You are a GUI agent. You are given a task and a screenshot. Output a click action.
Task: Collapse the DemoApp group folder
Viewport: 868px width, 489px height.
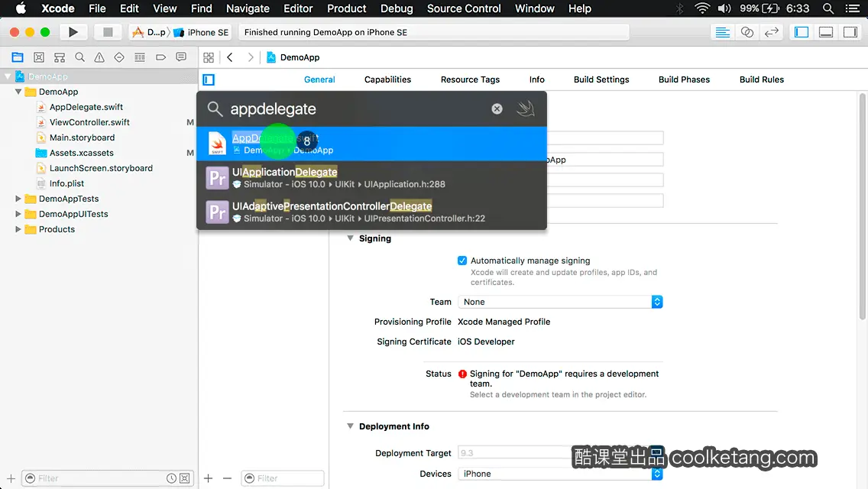pyautogui.click(x=18, y=92)
